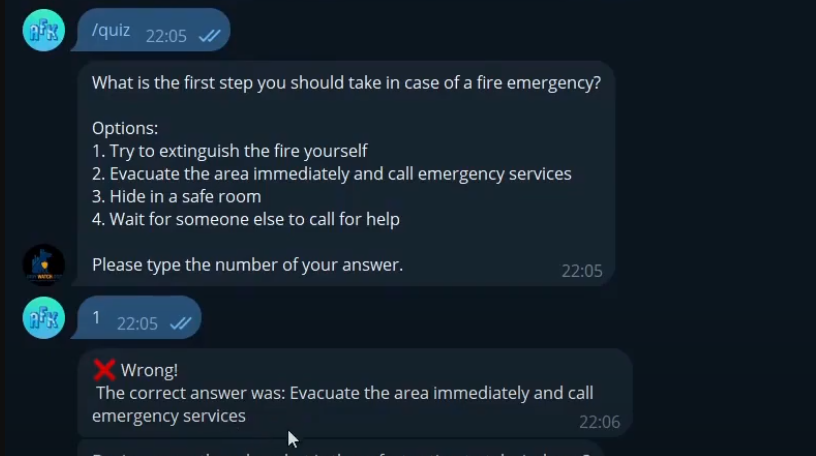Click option 3 Hide in a safe room
Screen dimensions: 816x456
[176, 197]
